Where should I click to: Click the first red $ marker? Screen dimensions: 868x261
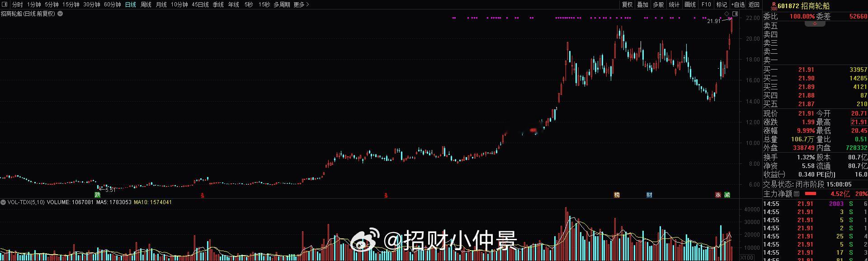pos(203,196)
